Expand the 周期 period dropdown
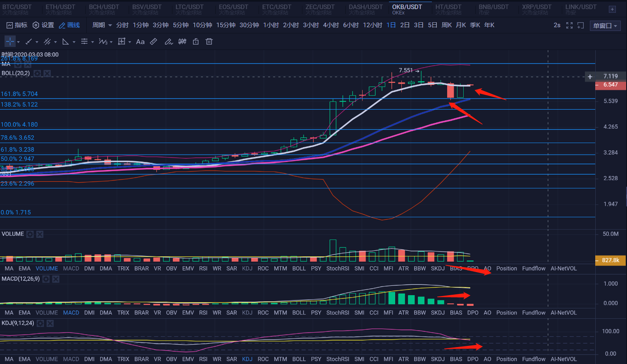Screen dimensions: 627x364 (102, 25)
